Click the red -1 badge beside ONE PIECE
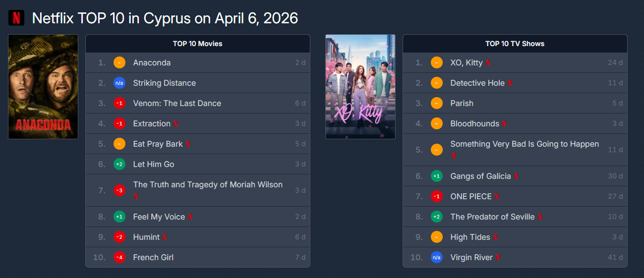This screenshot has height=278, width=644. (x=436, y=196)
